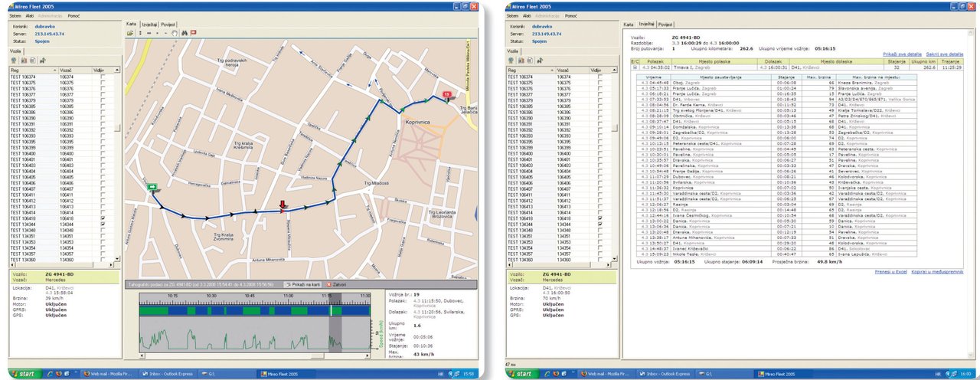
Task: Click the red destination marker 19 on the map
Action: pyautogui.click(x=446, y=96)
